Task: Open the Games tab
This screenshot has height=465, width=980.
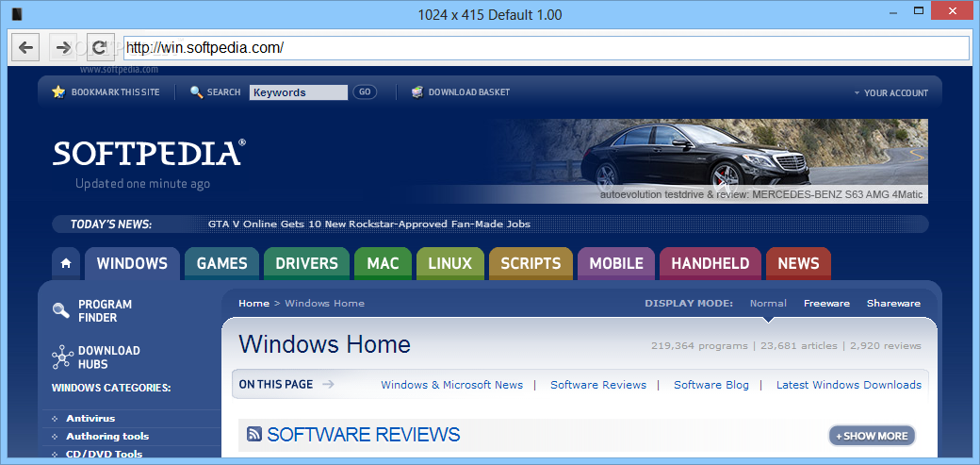Action: [x=221, y=263]
